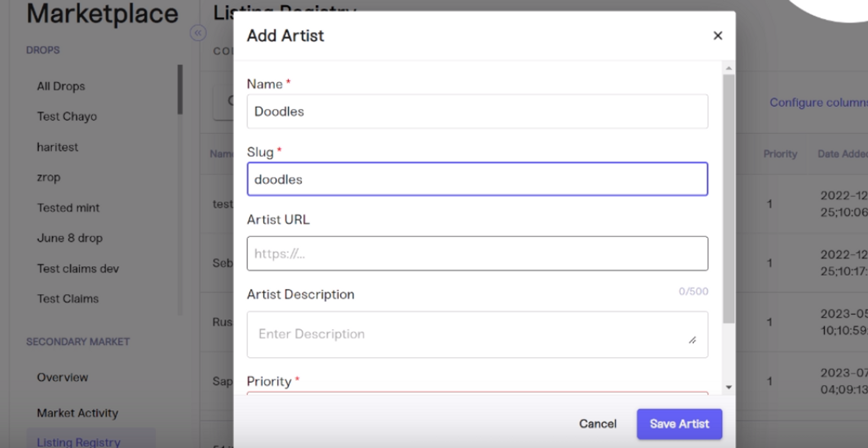The height and width of the screenshot is (448, 868).
Task: Open All Drops in the sidebar
Action: [61, 86]
